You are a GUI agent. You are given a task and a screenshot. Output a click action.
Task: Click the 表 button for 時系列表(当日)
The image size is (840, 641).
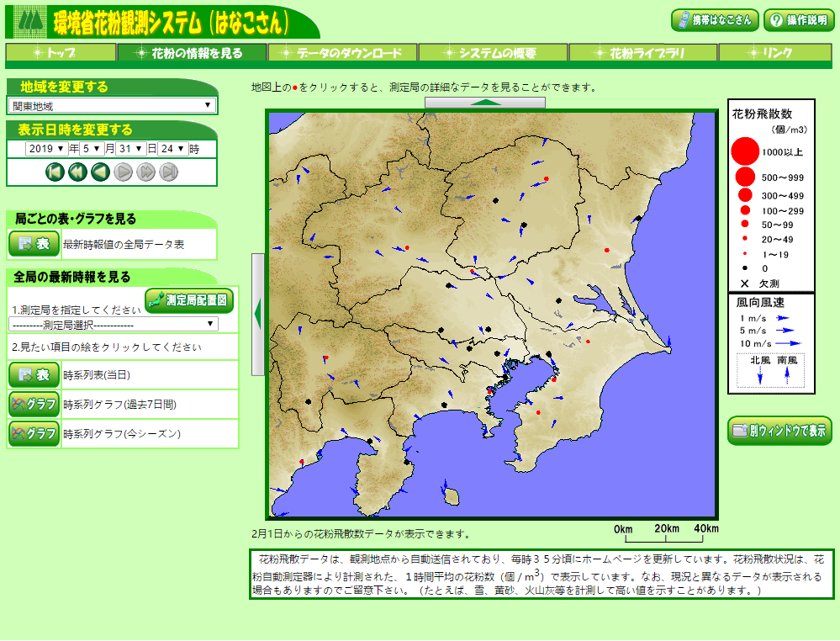click(x=34, y=375)
